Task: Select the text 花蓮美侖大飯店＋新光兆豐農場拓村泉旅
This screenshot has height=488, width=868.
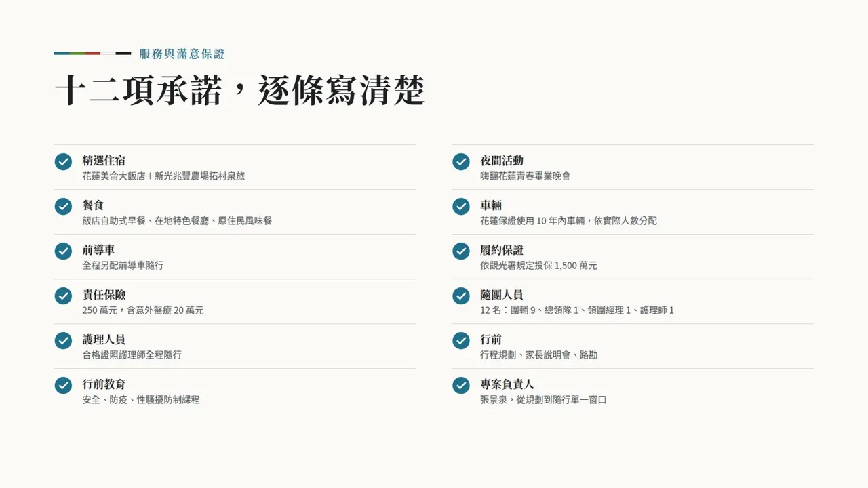Action: 163,176
